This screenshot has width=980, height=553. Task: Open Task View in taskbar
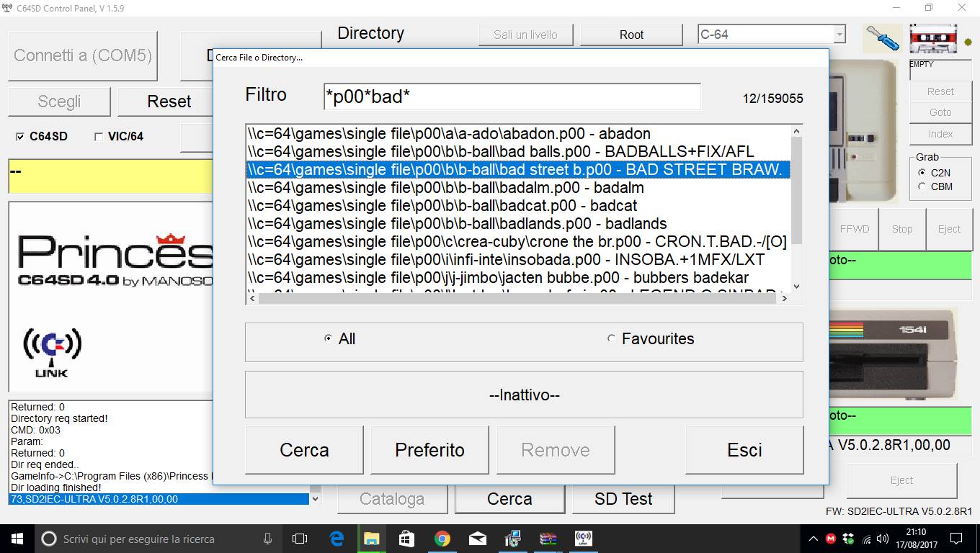pyautogui.click(x=300, y=538)
